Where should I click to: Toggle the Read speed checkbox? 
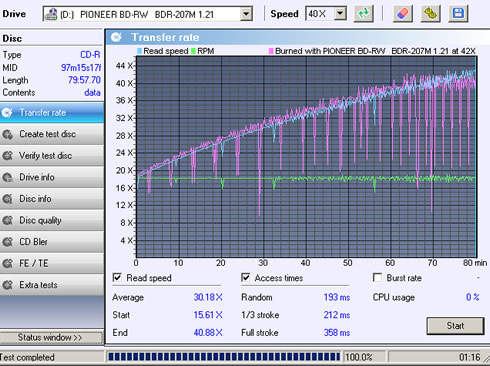117,277
